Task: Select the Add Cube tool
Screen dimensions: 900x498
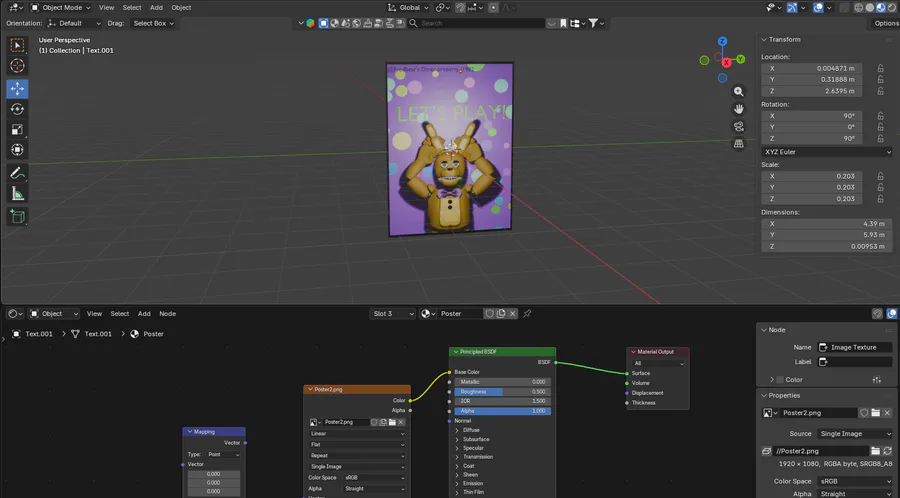Action: [17, 216]
